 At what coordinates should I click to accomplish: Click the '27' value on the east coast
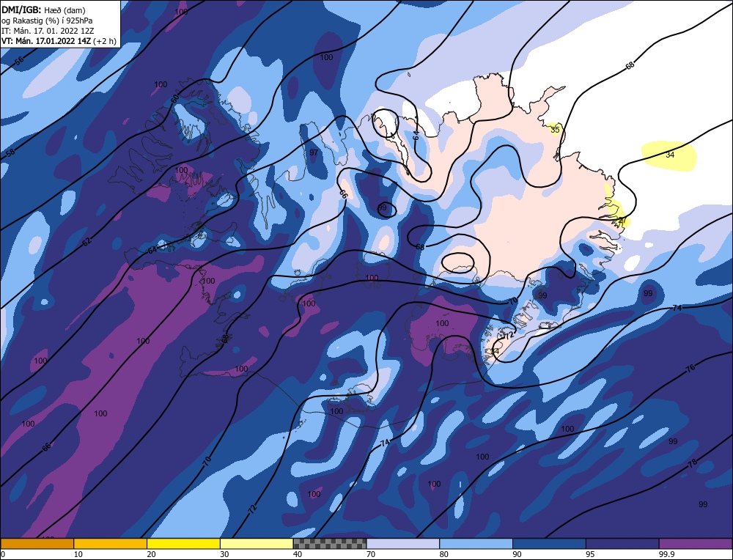tap(622, 220)
